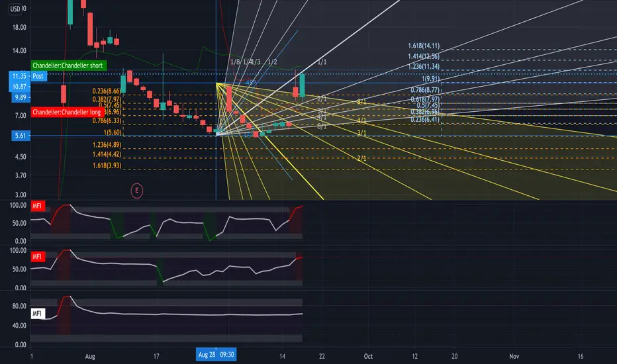Click the 5.61 price axis tag

(20, 136)
